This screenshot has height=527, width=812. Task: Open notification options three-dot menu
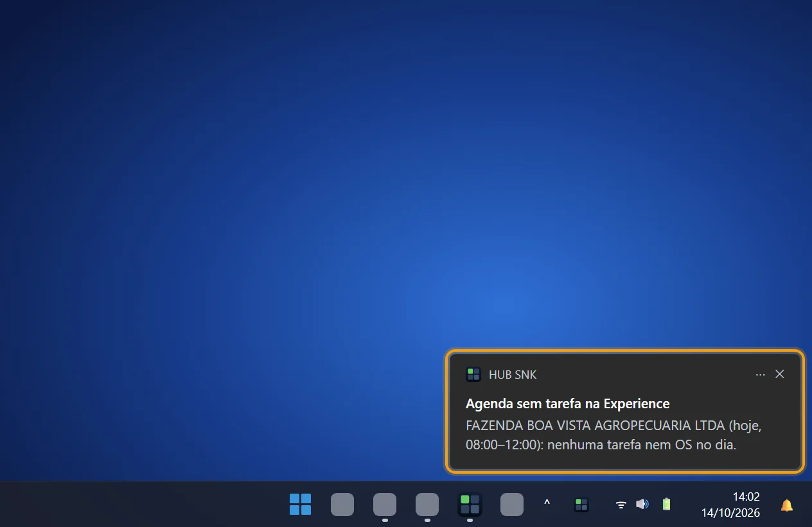click(761, 374)
